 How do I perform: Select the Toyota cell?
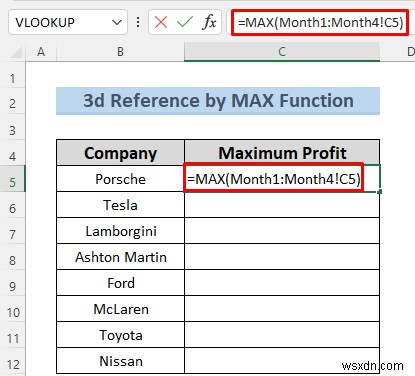[120, 335]
